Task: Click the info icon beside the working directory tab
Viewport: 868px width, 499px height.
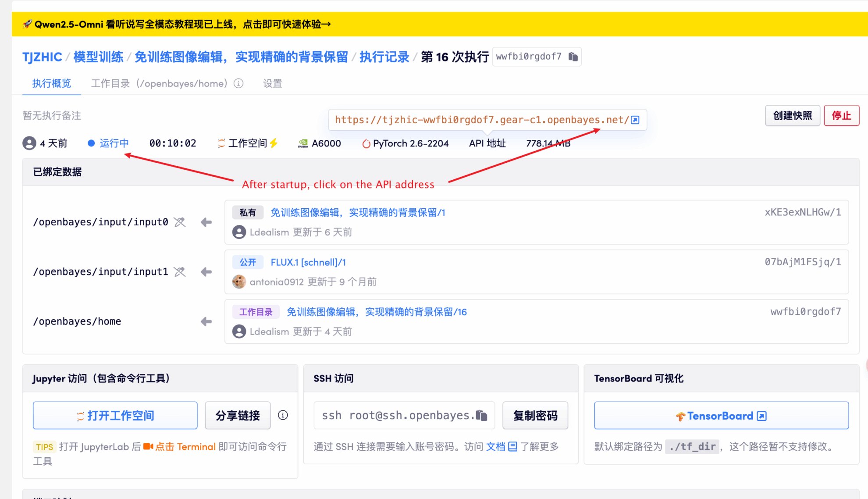Action: pos(238,83)
